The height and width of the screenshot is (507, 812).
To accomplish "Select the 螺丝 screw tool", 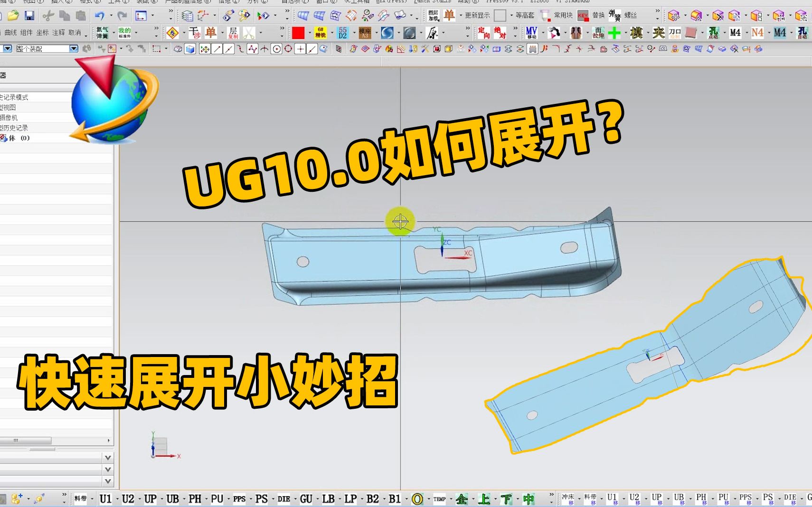I will 631,15.
